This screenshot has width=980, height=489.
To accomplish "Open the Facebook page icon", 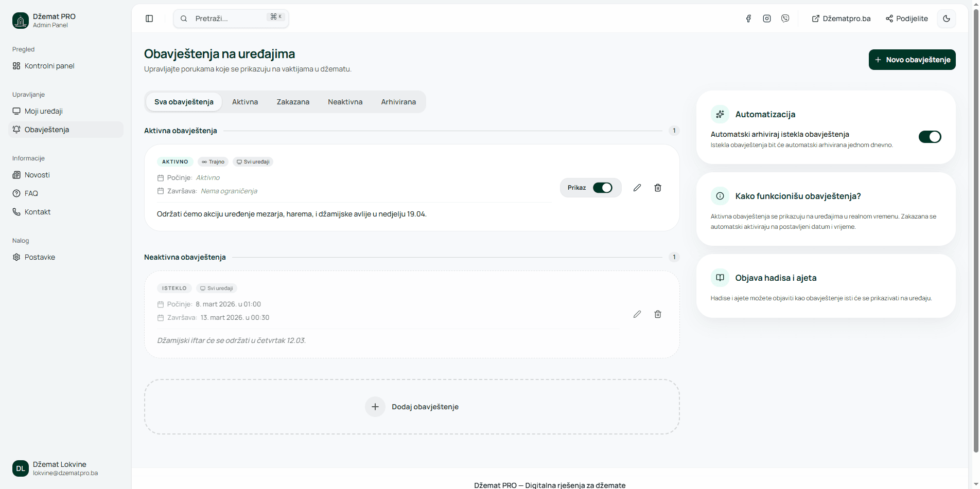I will [x=748, y=19].
